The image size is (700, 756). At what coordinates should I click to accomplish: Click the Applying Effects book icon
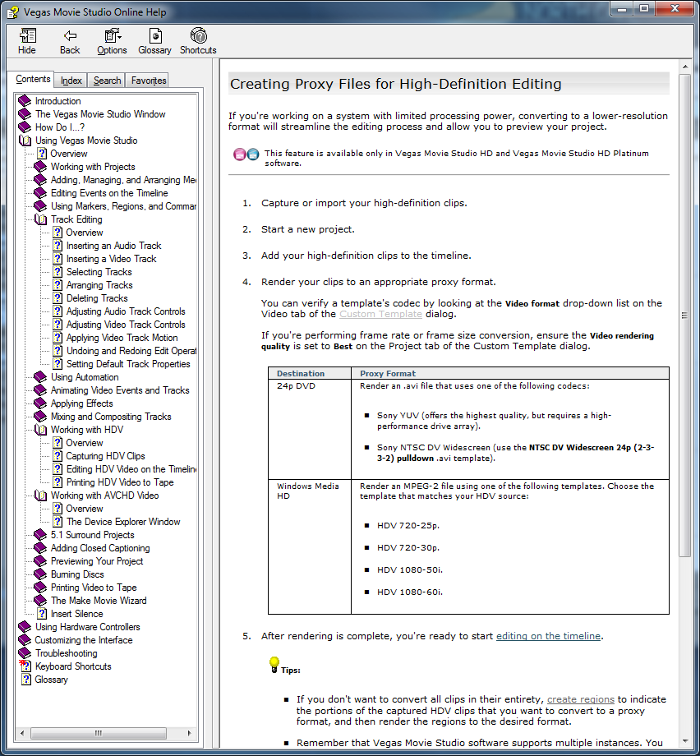point(40,403)
